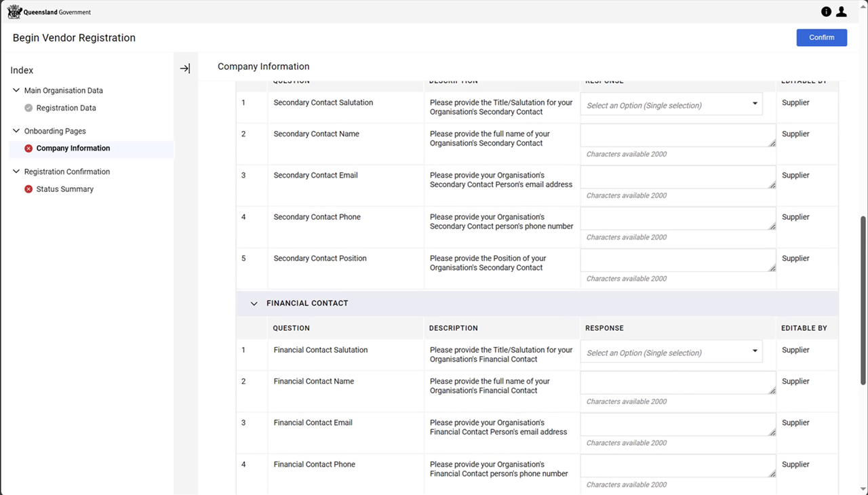The image size is (868, 495).
Task: Collapse Registration Confirmation tree node
Action: 16,172
